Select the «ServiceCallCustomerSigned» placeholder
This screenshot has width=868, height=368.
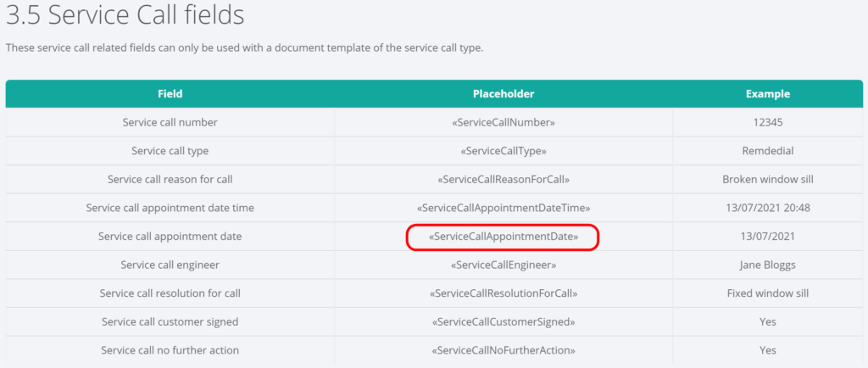coord(504,321)
